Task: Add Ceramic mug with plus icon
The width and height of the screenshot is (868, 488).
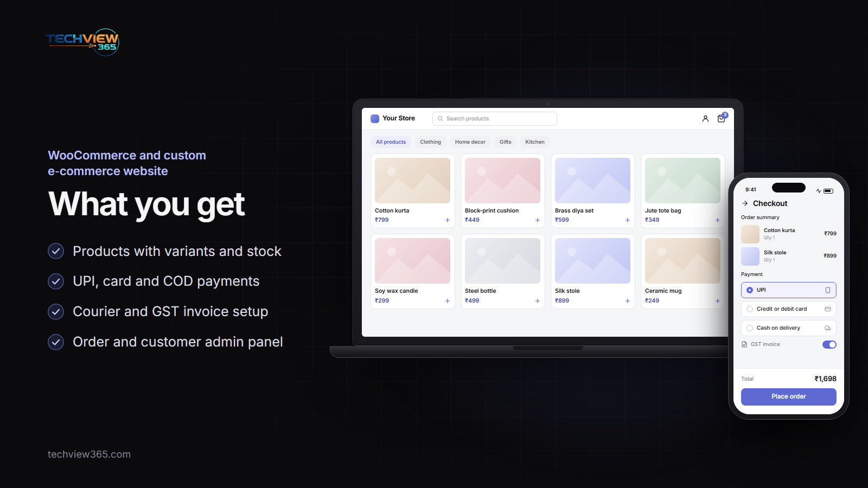Action: coord(718,301)
